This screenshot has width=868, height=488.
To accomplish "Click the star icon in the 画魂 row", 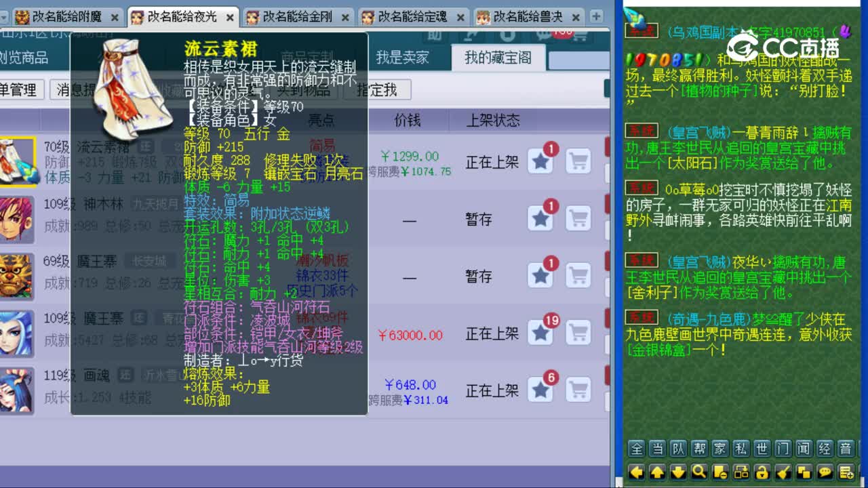I will (x=540, y=390).
